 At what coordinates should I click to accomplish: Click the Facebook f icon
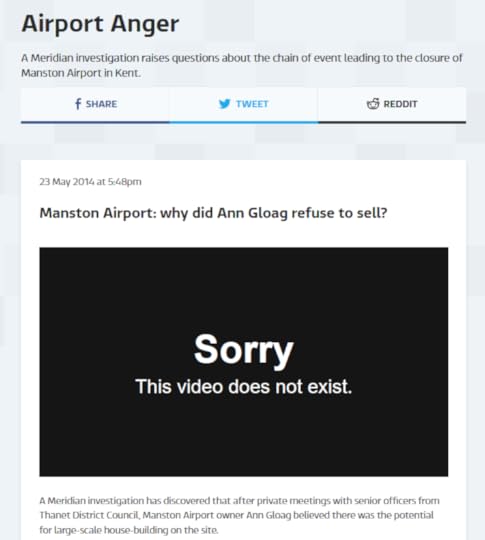point(78,104)
